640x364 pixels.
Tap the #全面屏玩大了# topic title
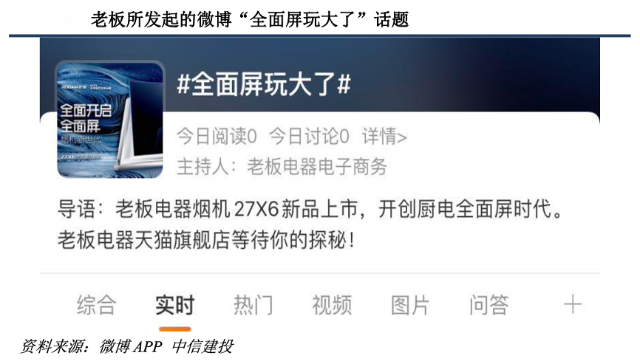tap(264, 85)
